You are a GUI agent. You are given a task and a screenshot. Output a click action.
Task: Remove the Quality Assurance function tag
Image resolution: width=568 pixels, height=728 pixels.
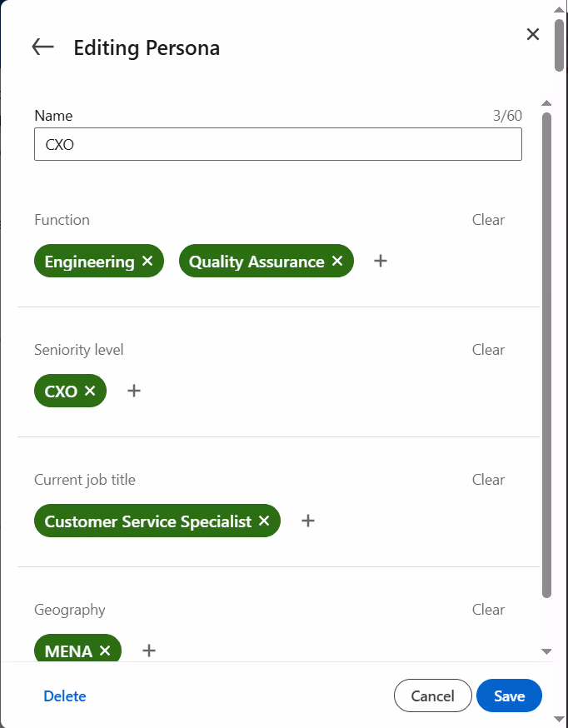click(337, 261)
